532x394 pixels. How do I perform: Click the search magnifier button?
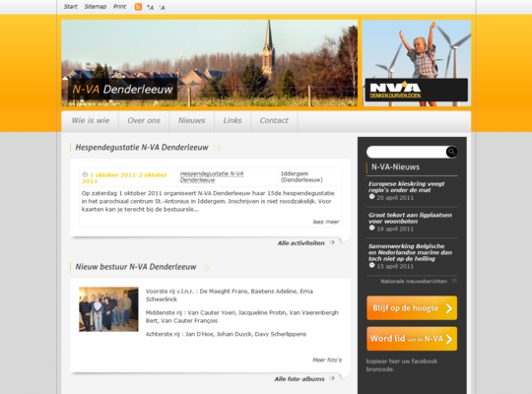coord(451,152)
